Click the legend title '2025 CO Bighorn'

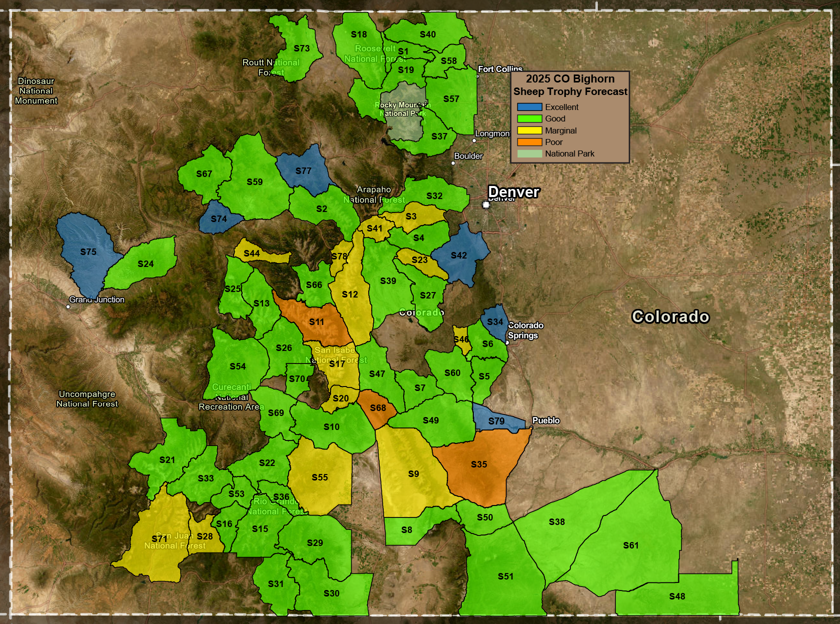coord(570,79)
